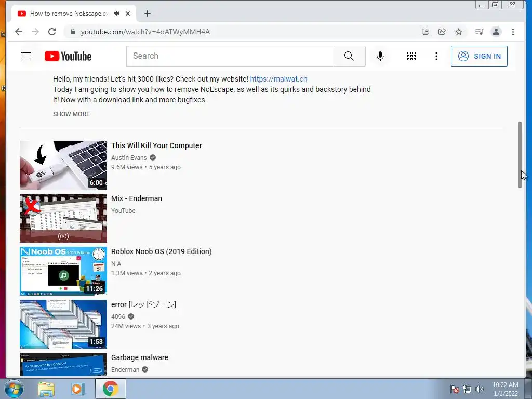Click the magnifier search button
The height and width of the screenshot is (399, 532).
(x=349, y=56)
